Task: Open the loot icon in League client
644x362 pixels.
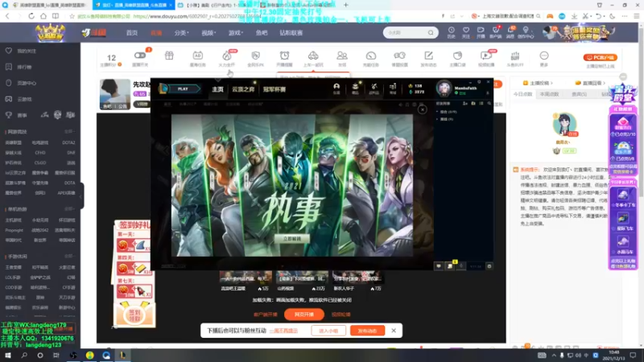Action: click(x=374, y=88)
